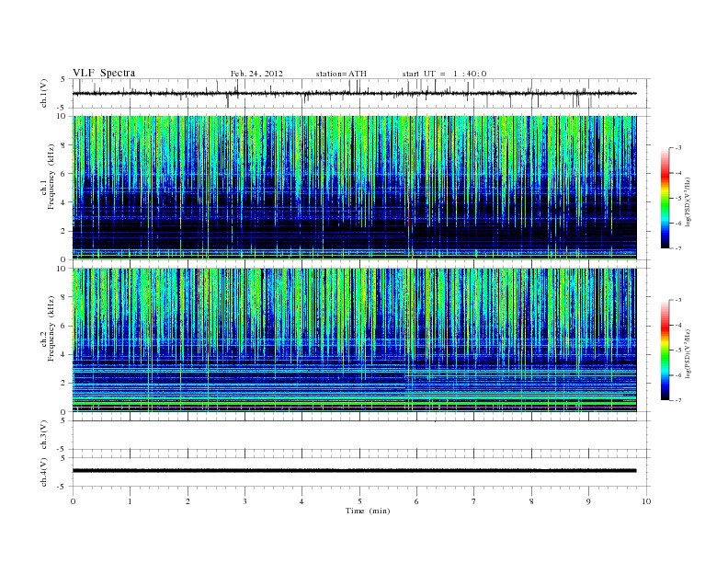Click the "-4" label on ch.2 color scale
The image size is (728, 563).
coord(678,325)
